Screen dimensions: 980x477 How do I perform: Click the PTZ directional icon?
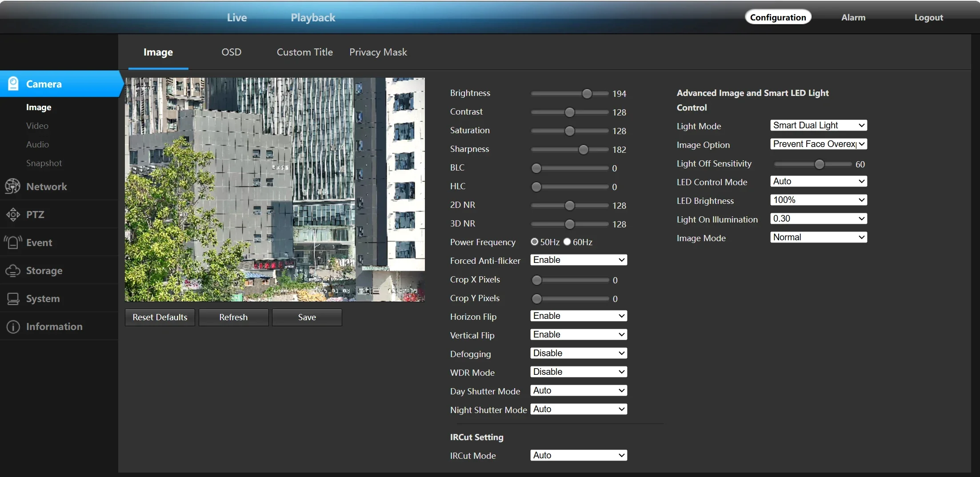[x=13, y=215]
